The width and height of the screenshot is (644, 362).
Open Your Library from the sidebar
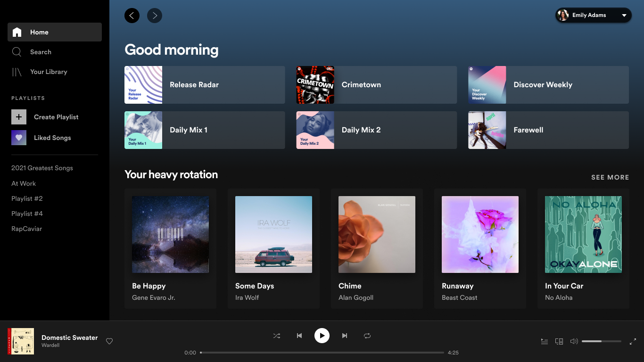(49, 72)
